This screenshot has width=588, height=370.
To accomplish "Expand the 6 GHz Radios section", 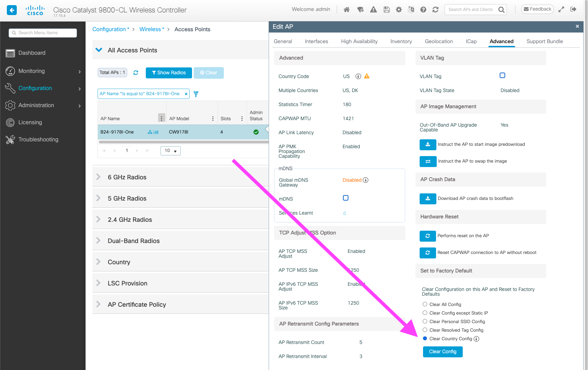I will (x=127, y=177).
